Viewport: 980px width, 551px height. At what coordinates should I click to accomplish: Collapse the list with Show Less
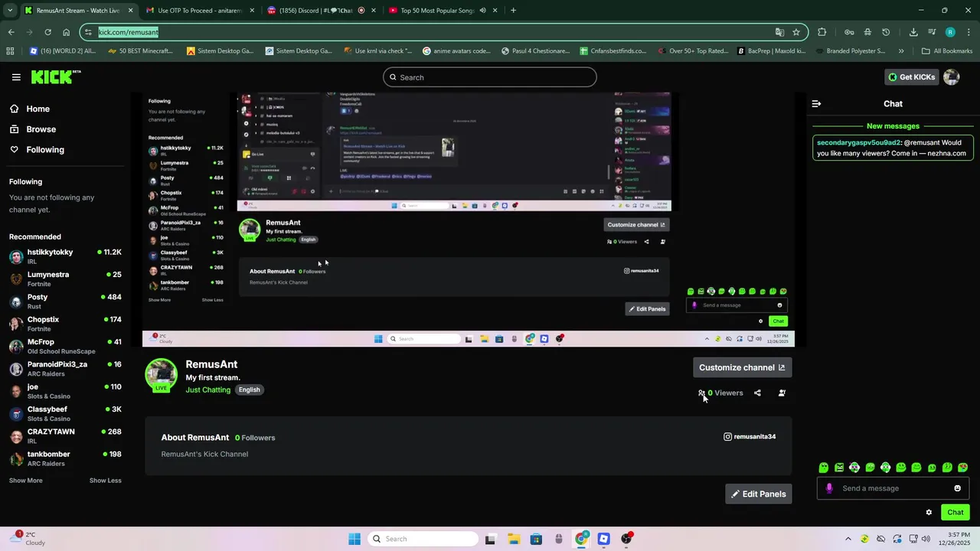(x=106, y=481)
